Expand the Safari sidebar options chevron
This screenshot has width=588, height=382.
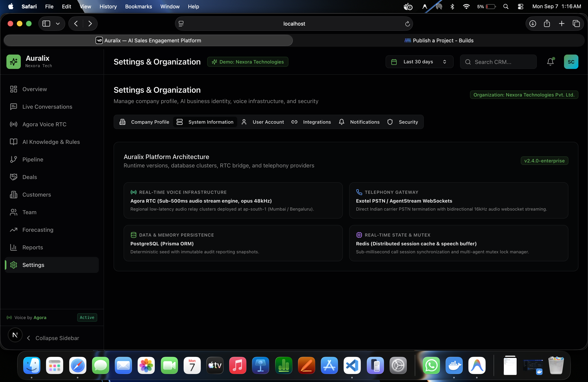[58, 24]
